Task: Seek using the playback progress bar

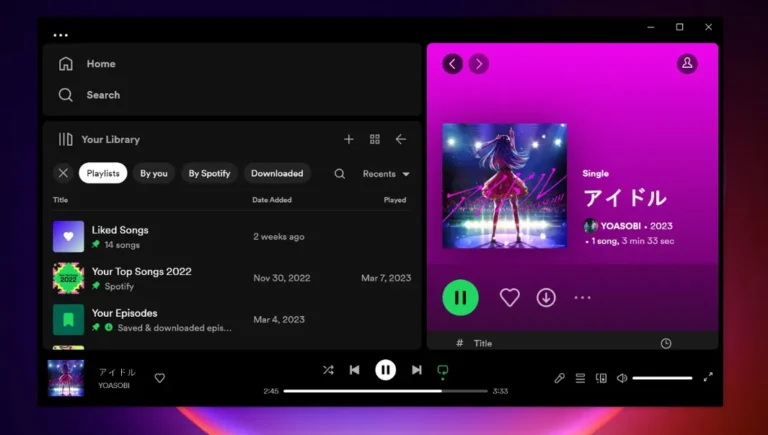Action: coord(385,391)
